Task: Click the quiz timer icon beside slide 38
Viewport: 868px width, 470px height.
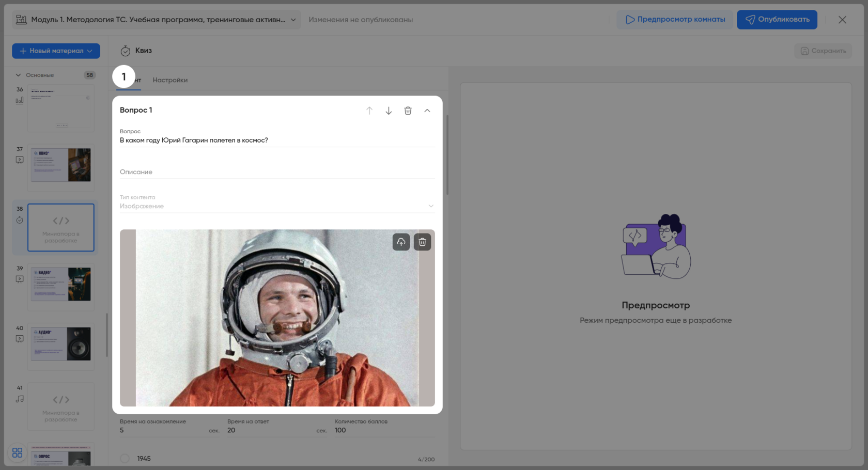Action: (20, 221)
